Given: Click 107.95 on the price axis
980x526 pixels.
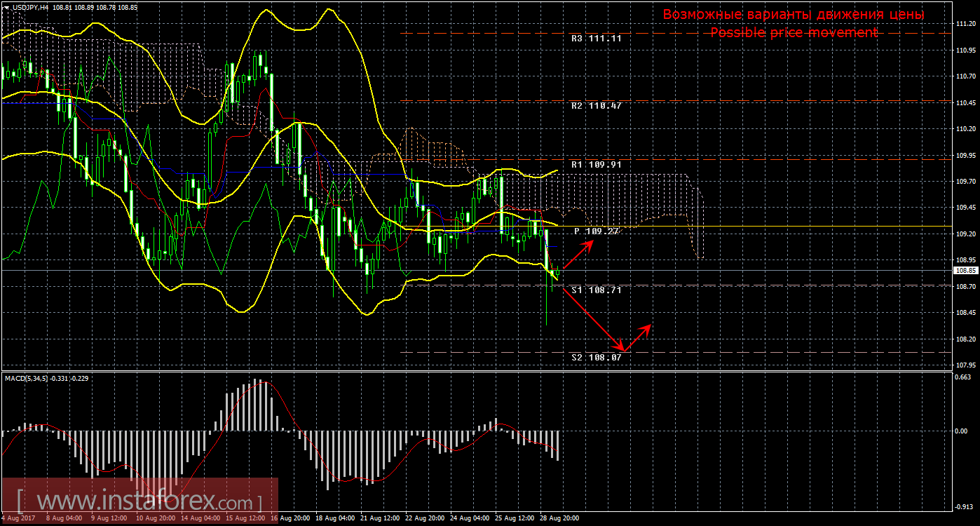Looking at the screenshot, I should 965,365.
